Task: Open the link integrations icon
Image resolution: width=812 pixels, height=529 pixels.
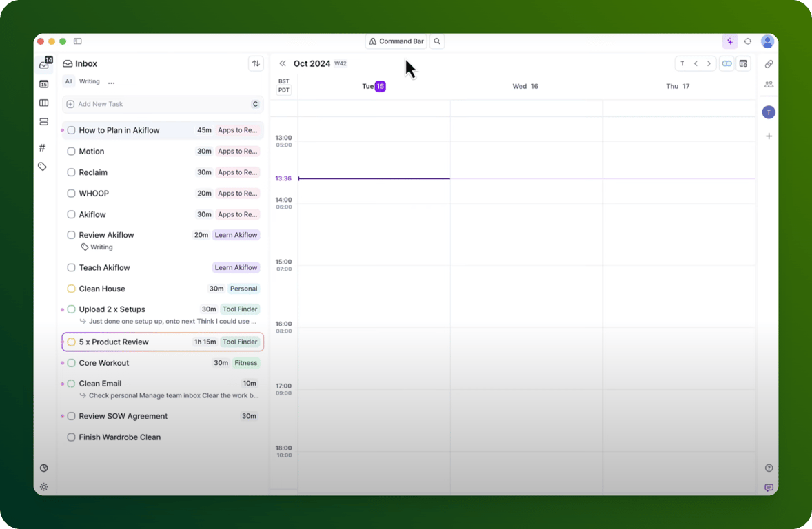Action: pos(769,64)
